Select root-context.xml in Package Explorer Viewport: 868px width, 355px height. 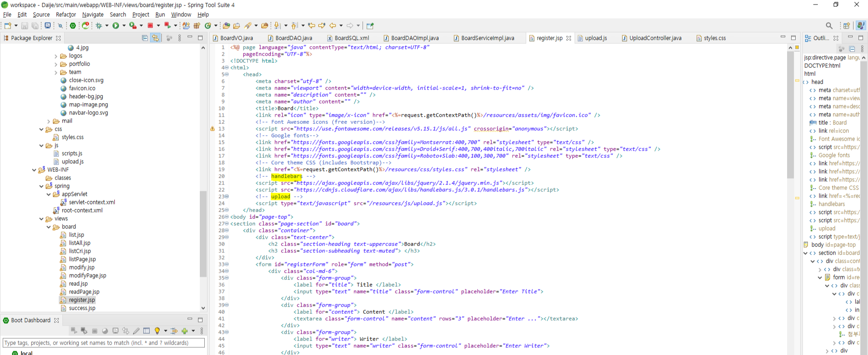pyautogui.click(x=82, y=211)
